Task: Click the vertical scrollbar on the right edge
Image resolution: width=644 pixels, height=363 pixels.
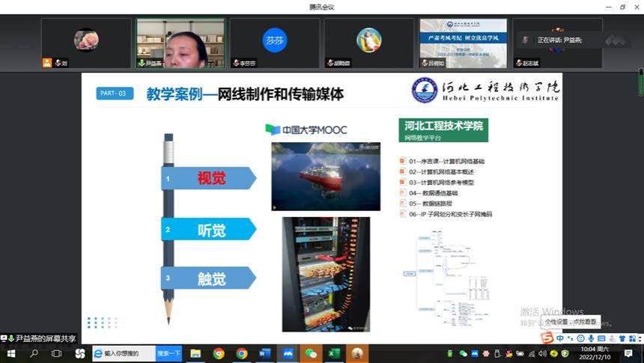Action: click(x=640, y=82)
